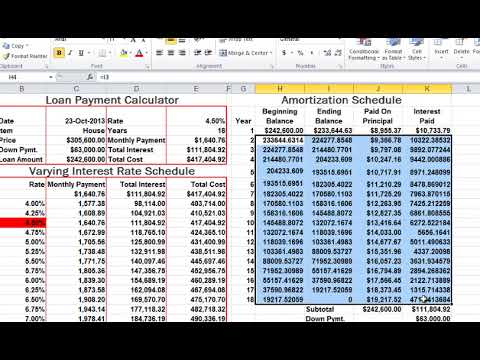Select column E header
The image size is (480, 360).
coord(196,89)
